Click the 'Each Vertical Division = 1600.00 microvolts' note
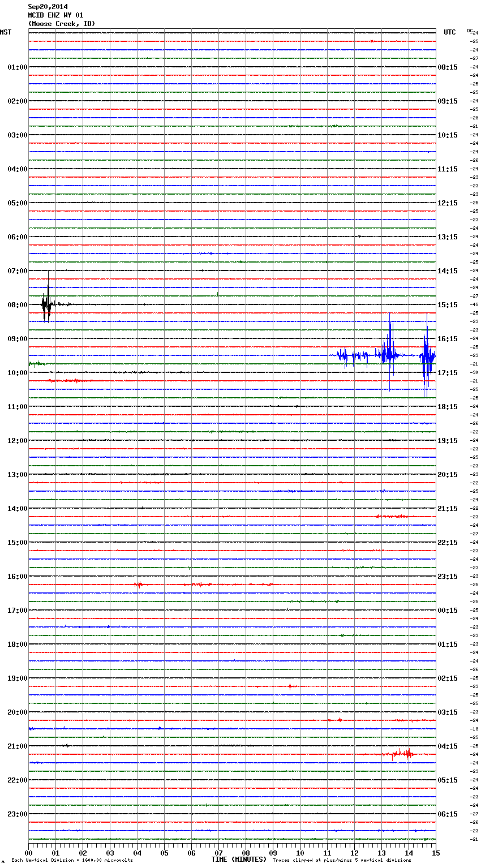This screenshot has width=481, height=868. click(x=72, y=861)
